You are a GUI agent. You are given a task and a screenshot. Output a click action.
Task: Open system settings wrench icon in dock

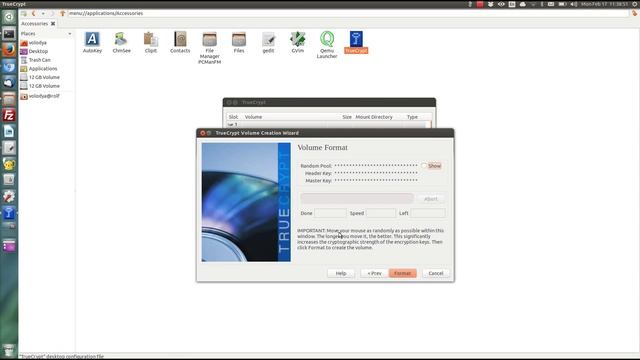pyautogui.click(x=9, y=197)
